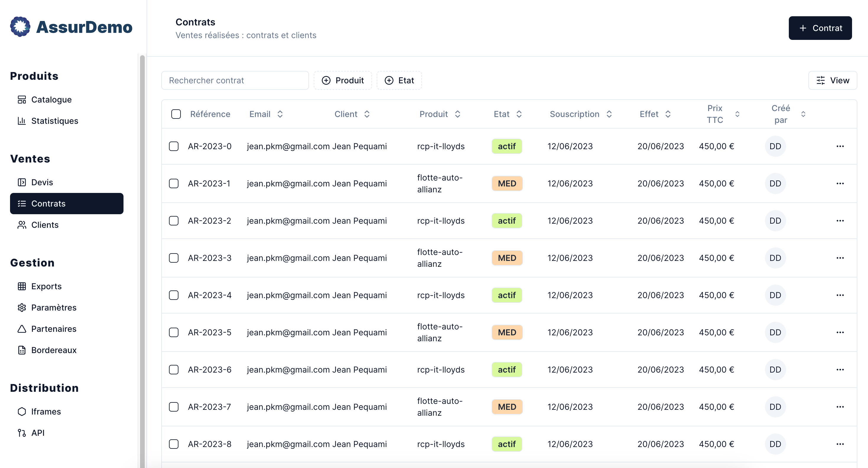
Task: Open the Paramètres gear icon
Action: (22, 307)
